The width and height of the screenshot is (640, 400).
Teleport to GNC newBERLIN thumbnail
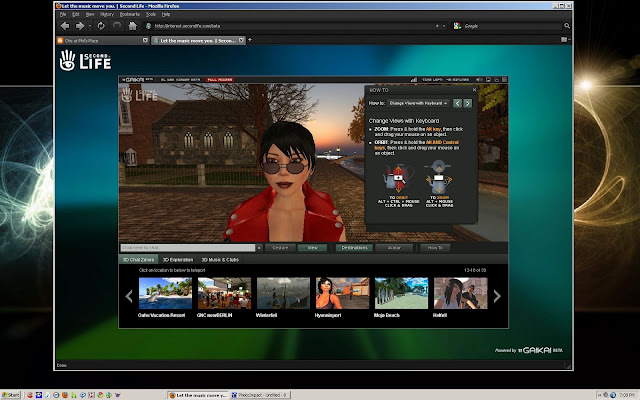[x=224, y=293]
